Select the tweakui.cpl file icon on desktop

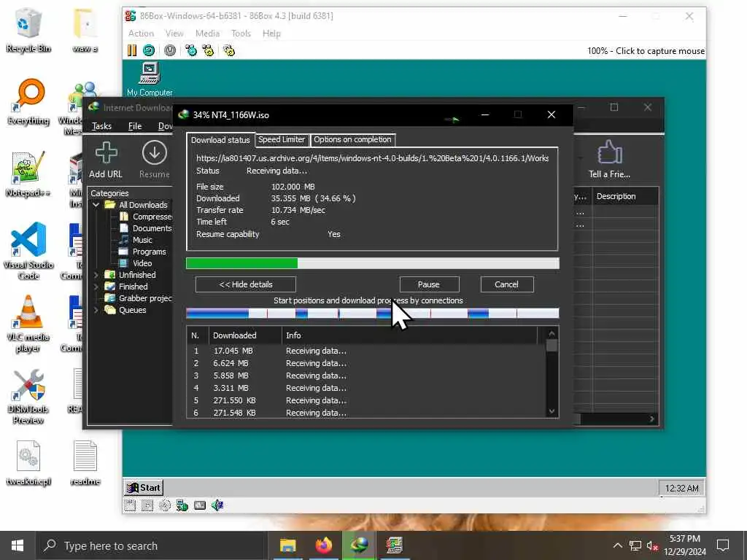coord(28,463)
